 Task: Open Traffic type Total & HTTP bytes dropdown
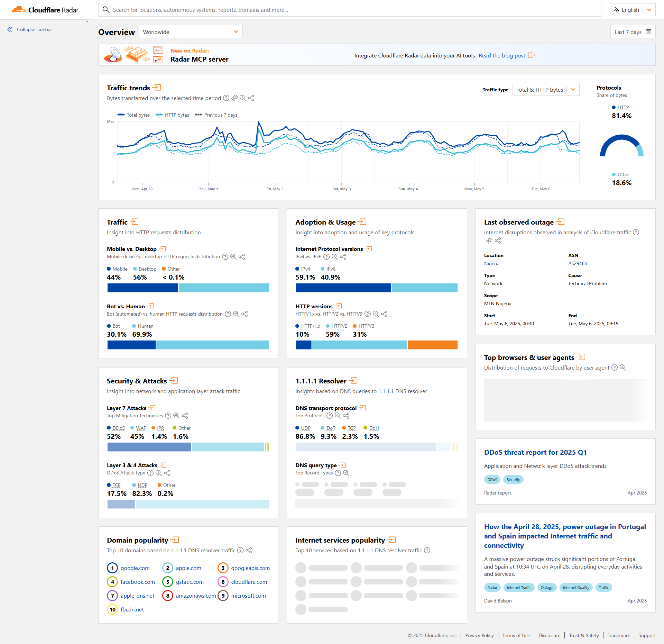point(546,90)
